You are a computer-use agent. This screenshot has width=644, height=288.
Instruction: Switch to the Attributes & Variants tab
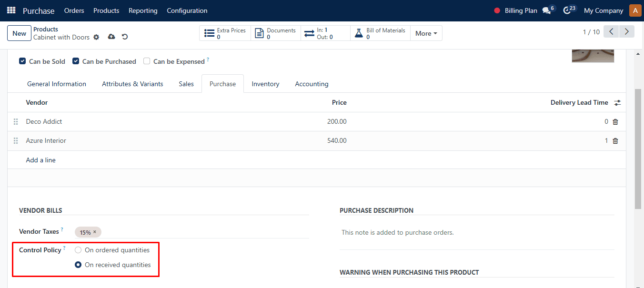click(132, 84)
